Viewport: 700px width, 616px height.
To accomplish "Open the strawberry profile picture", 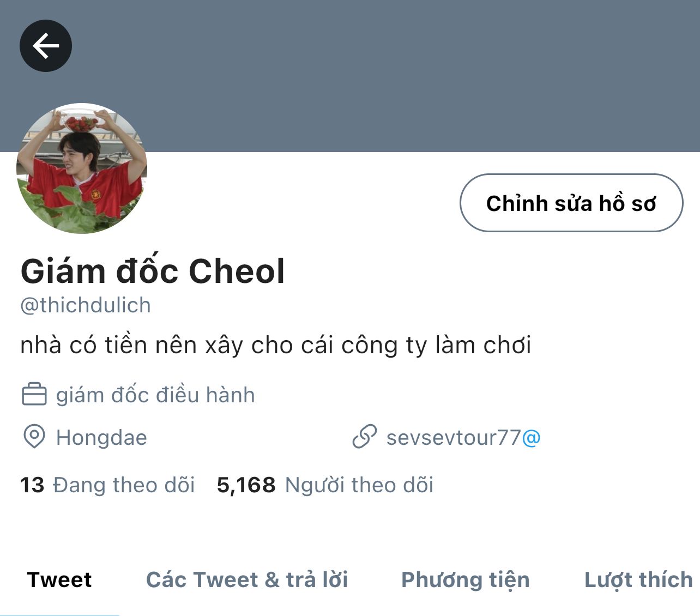I will [82, 168].
